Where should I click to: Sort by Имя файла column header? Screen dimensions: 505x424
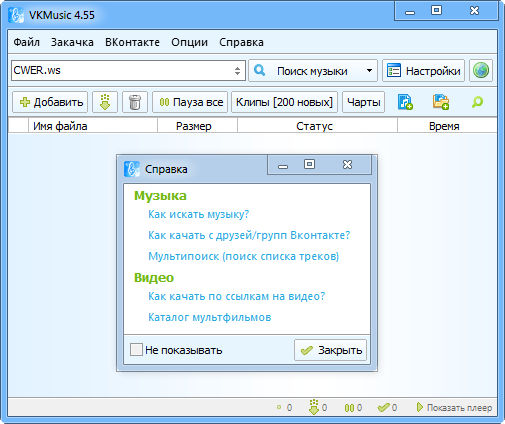pos(93,126)
